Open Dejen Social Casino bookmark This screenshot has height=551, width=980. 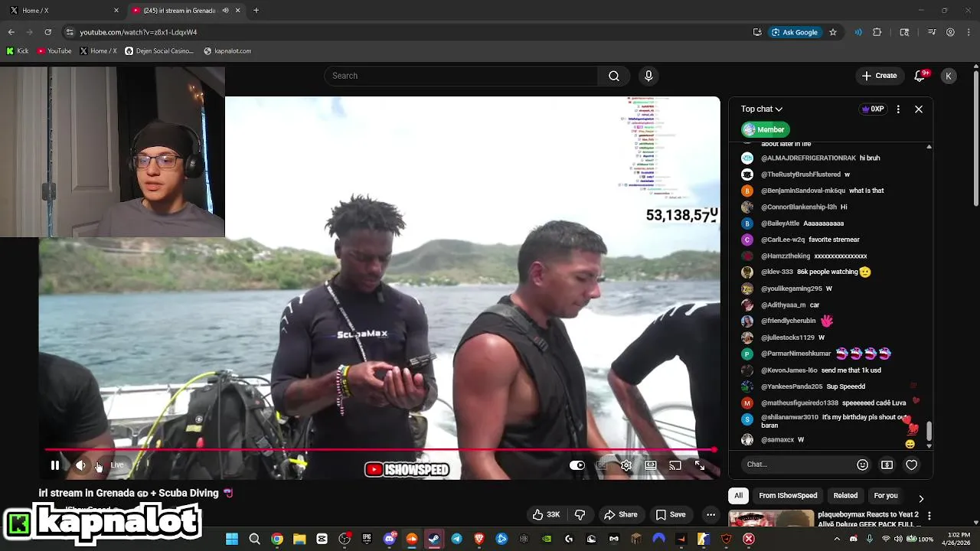[159, 51]
